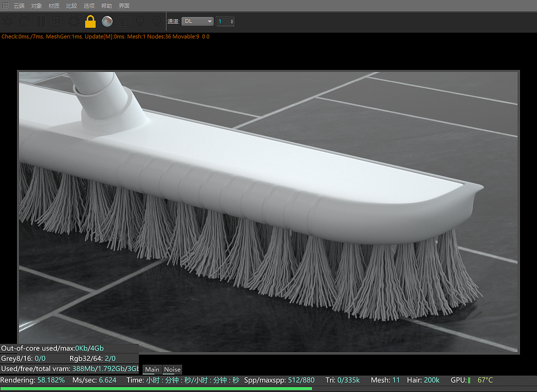
Task: Click the Hair: 200k readout
Action: point(423,380)
